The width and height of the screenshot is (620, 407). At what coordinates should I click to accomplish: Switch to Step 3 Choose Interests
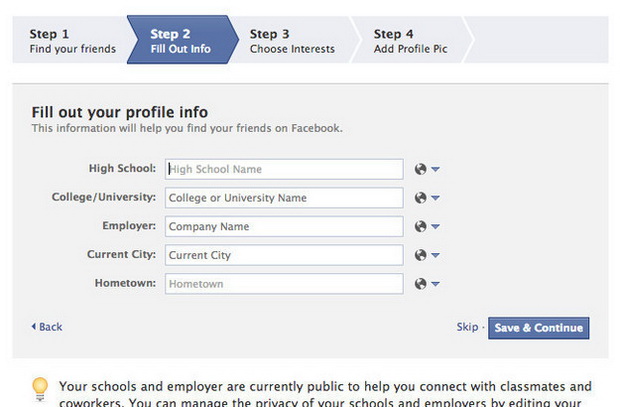tap(293, 41)
